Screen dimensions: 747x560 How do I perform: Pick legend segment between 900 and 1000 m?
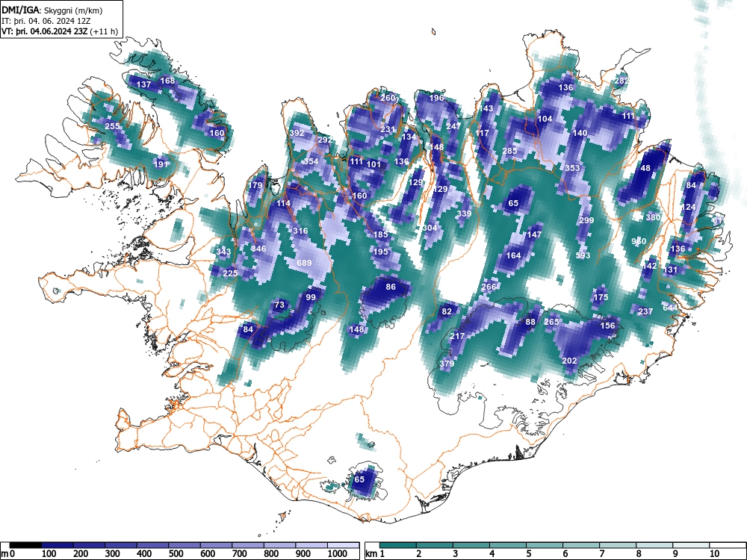coord(311,545)
